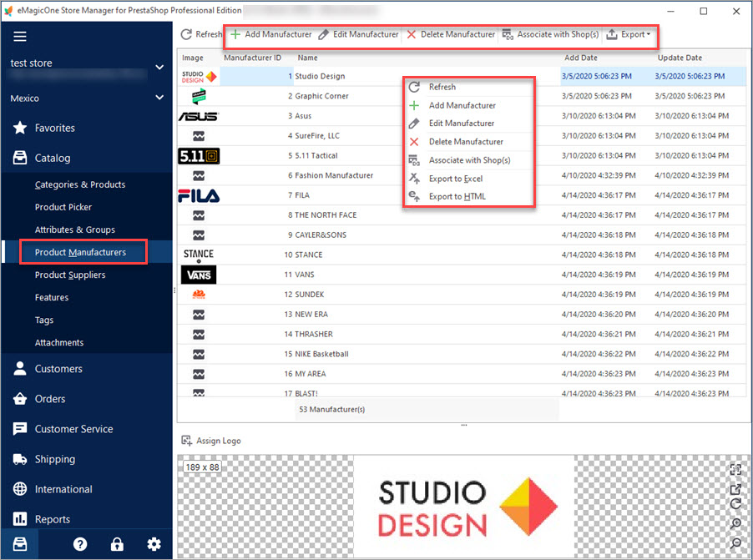Open Product Suppliers

69,275
